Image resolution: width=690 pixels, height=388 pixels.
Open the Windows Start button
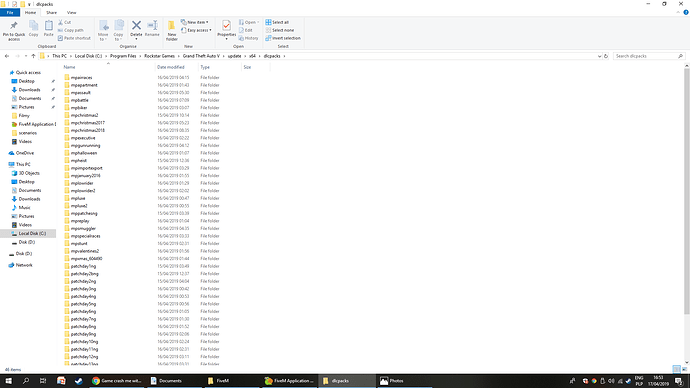click(x=8, y=381)
